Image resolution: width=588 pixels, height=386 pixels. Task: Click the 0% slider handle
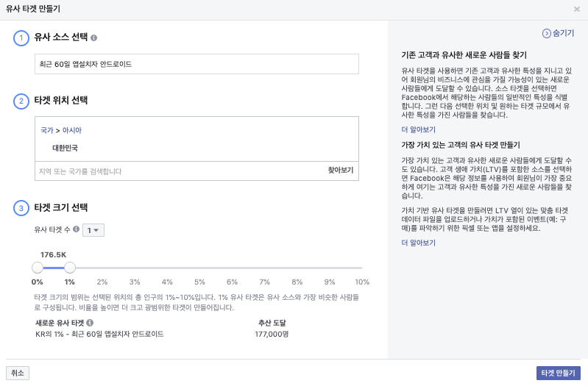(38, 268)
